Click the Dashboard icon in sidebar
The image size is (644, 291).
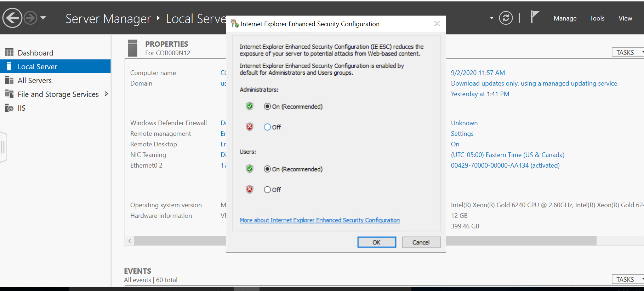(9, 53)
